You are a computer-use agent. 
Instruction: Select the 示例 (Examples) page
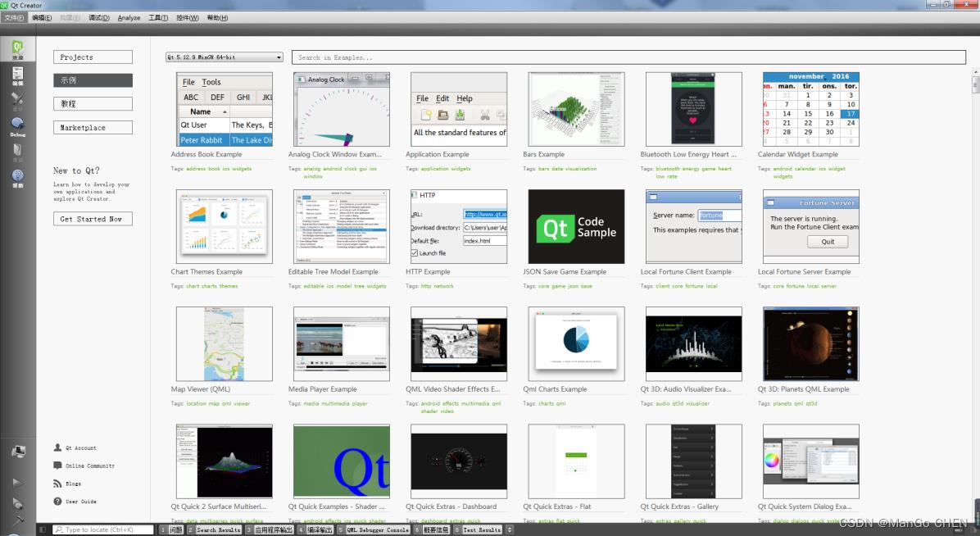click(x=93, y=80)
